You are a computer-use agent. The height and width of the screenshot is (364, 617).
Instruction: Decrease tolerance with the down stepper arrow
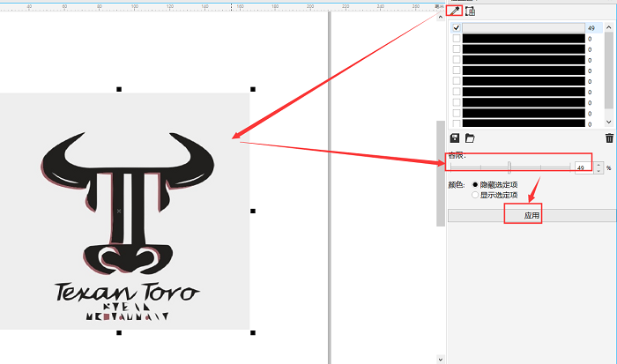click(x=599, y=170)
